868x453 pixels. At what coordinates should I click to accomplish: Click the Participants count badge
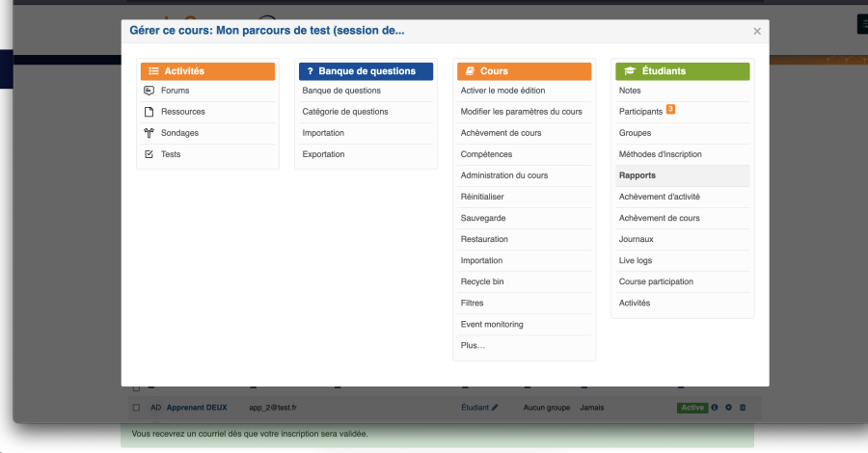[670, 110]
